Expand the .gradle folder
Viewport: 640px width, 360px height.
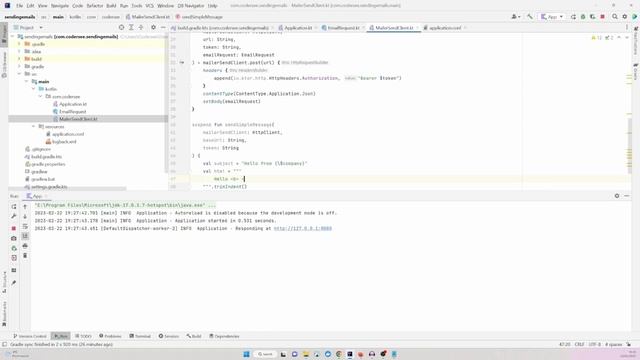click(x=19, y=44)
